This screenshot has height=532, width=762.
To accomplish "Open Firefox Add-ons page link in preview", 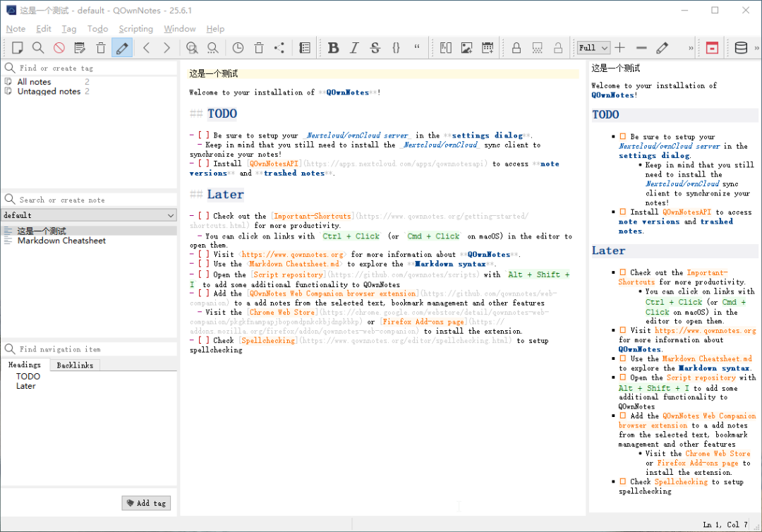I will (697, 463).
